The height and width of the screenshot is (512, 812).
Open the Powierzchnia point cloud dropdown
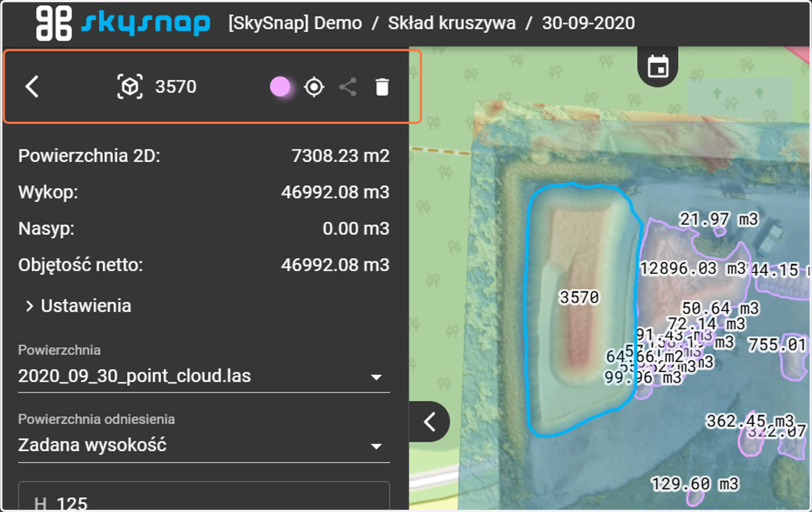tap(204, 376)
